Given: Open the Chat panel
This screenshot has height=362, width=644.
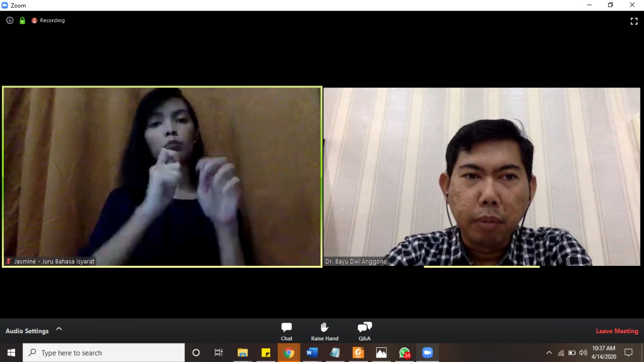Looking at the screenshot, I should coord(287,331).
